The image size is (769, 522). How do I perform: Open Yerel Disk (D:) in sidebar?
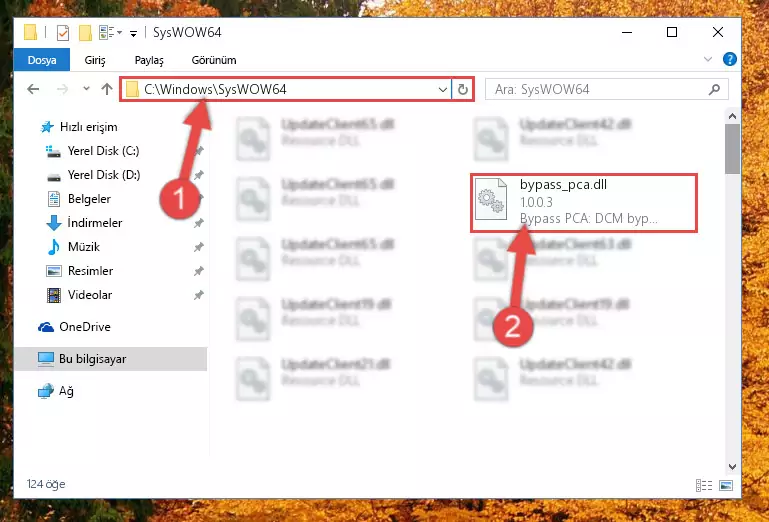[104, 175]
